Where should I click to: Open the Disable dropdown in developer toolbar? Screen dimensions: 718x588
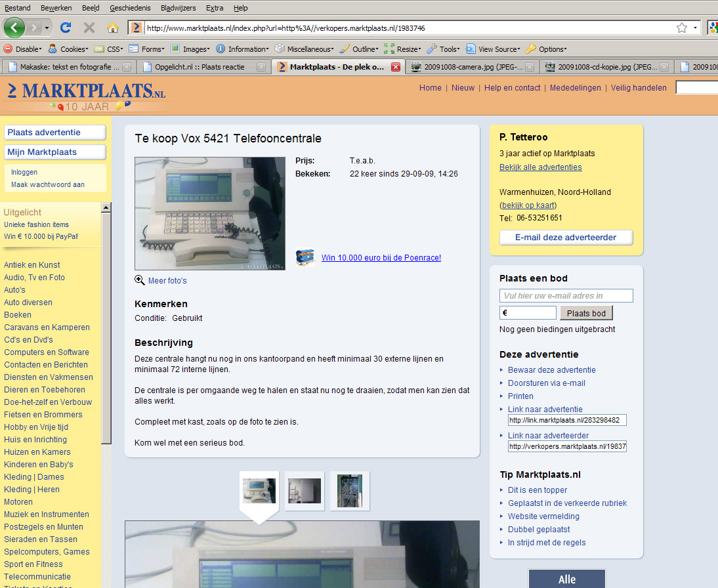(x=23, y=49)
